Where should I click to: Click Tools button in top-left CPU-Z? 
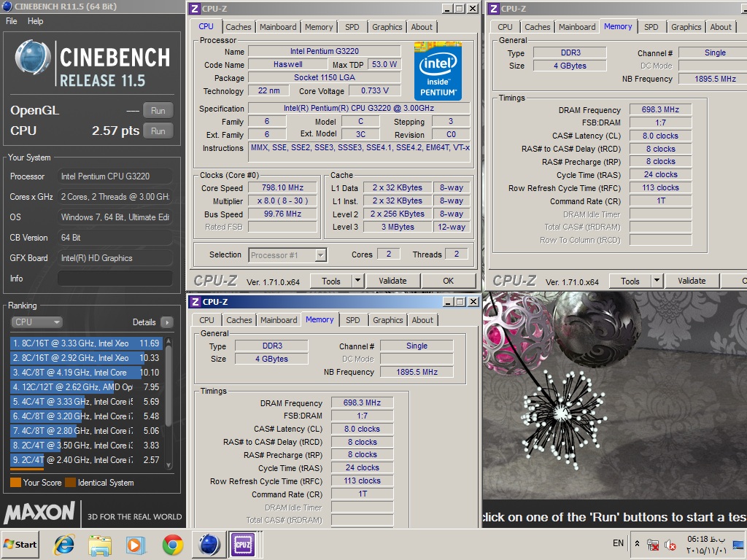coord(331,281)
